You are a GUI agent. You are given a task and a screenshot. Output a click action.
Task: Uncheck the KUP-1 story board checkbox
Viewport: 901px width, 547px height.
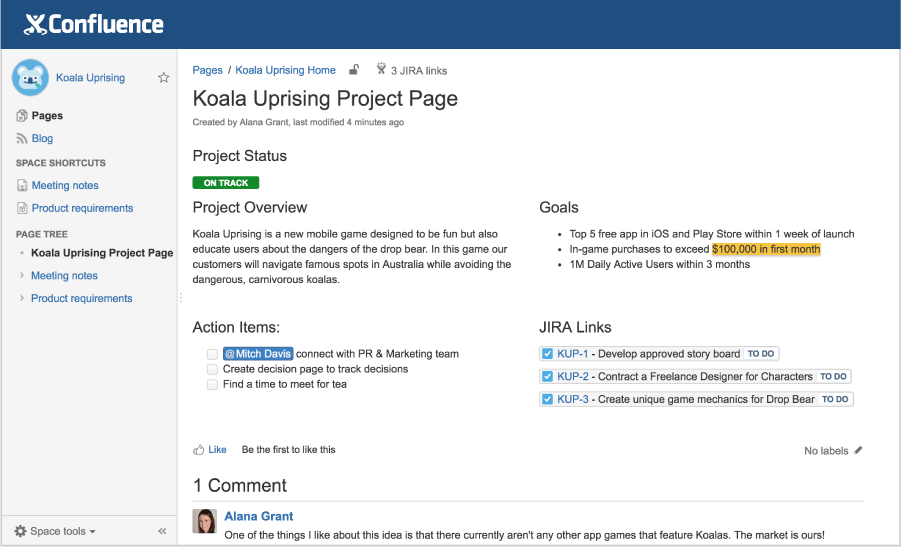coord(547,354)
